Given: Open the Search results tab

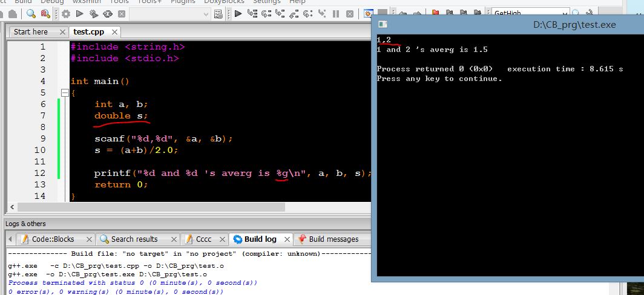Looking at the screenshot, I should click(x=134, y=239).
